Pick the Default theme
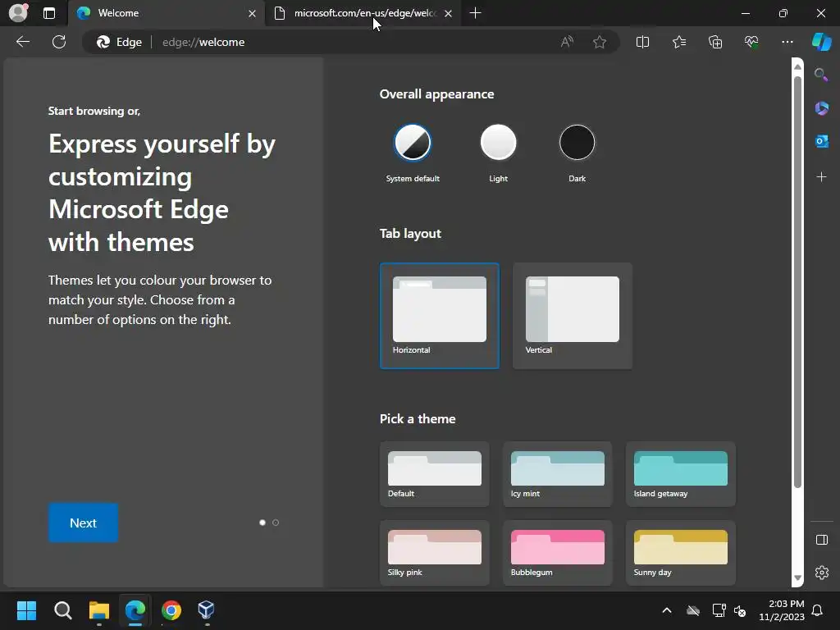 [435, 474]
